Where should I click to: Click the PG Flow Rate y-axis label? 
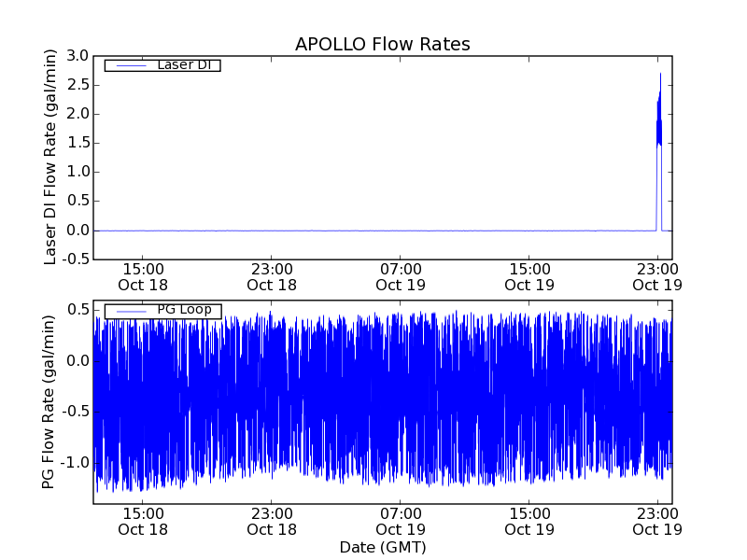coord(49,402)
